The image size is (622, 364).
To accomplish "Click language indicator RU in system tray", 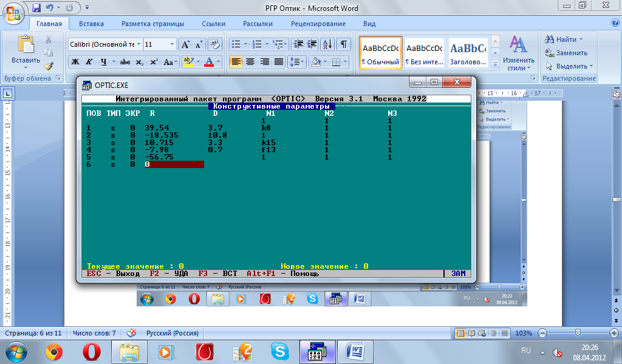I will tap(526, 351).
